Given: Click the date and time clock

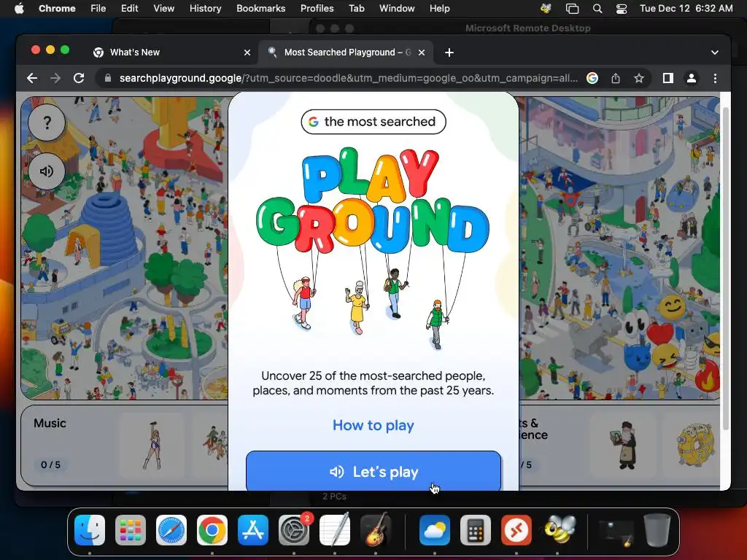Looking at the screenshot, I should point(686,8).
